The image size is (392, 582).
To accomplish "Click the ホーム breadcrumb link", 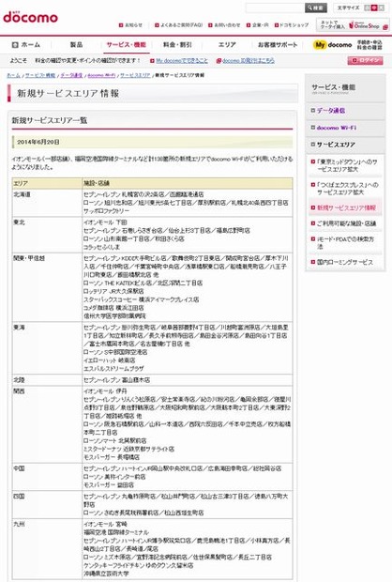I will click(x=13, y=75).
